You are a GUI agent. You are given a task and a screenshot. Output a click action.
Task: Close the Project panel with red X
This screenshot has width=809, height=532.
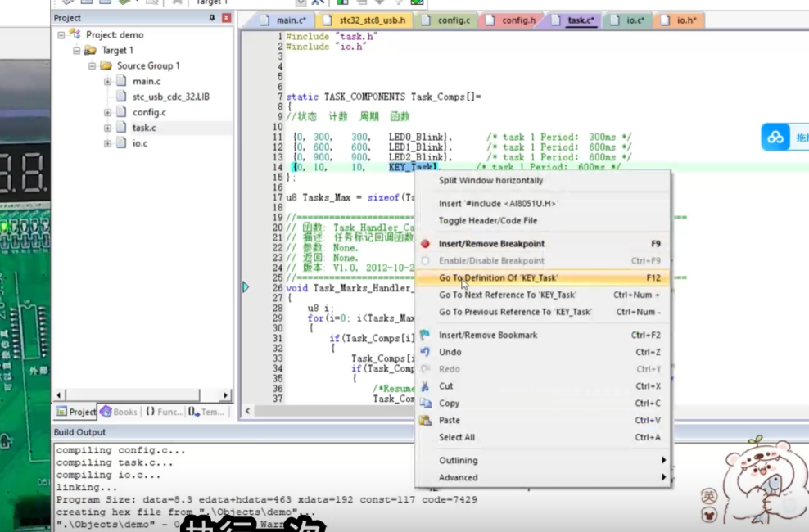[226, 18]
